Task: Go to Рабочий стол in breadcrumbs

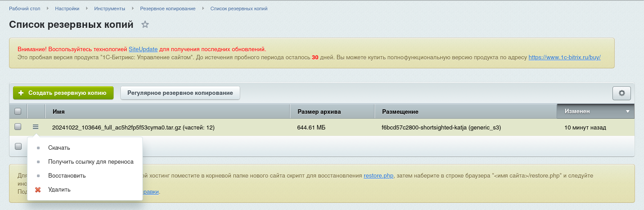Action: (x=25, y=9)
